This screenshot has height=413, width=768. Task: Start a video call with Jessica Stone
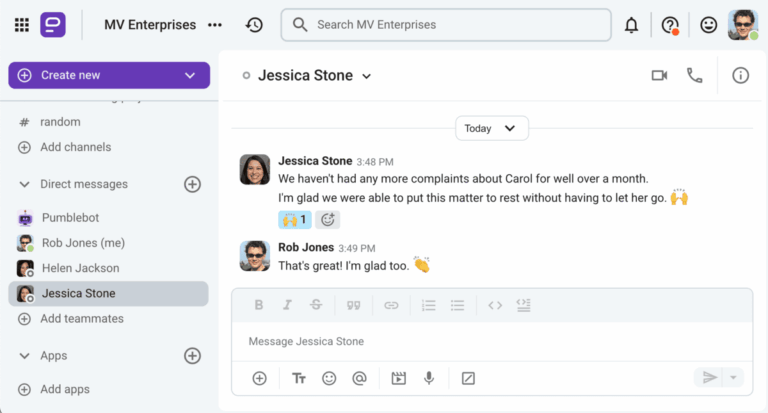pos(659,75)
